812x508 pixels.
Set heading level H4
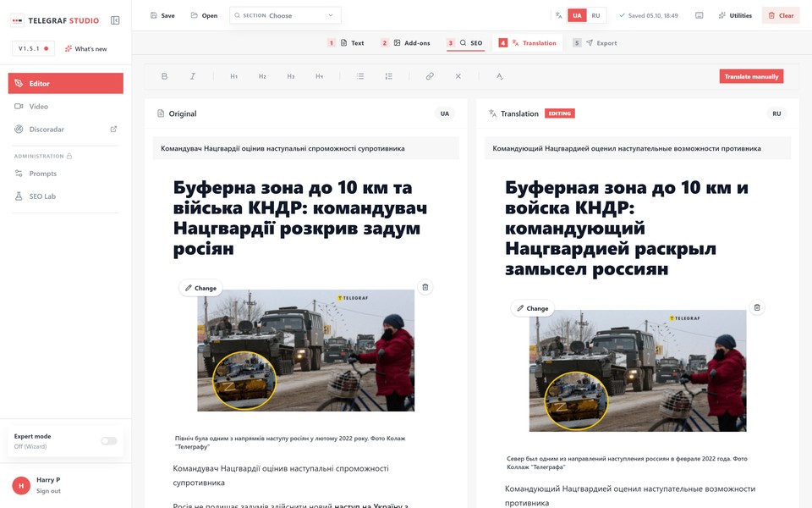coord(320,76)
